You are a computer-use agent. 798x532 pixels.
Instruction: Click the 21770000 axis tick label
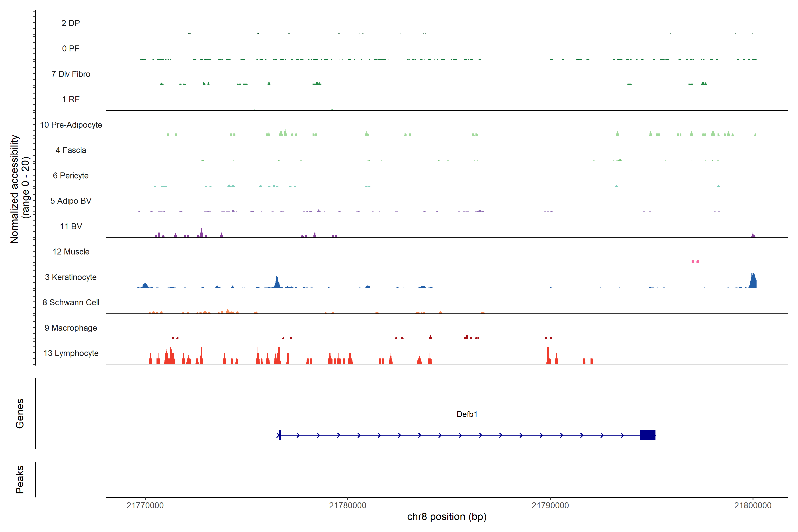pos(145,505)
